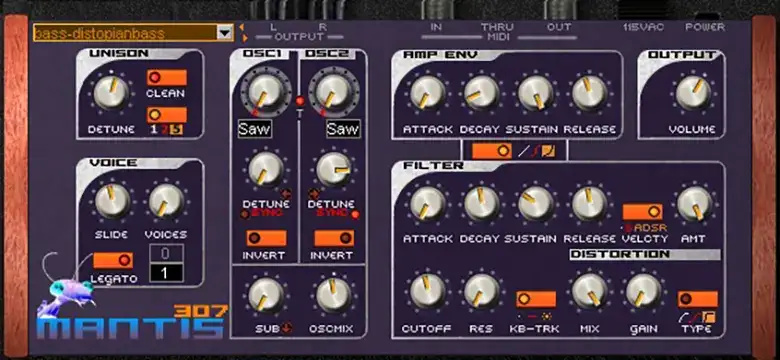Click the Filter AMT knob

pos(695,203)
